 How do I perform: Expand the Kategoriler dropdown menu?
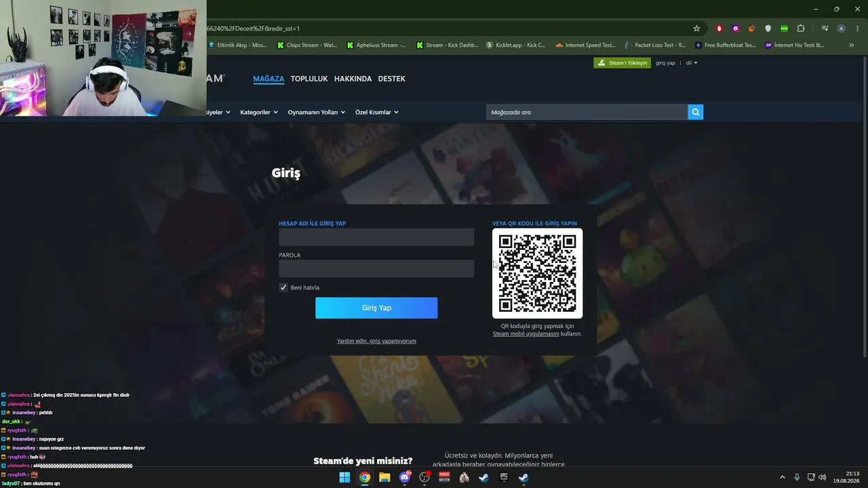(259, 113)
